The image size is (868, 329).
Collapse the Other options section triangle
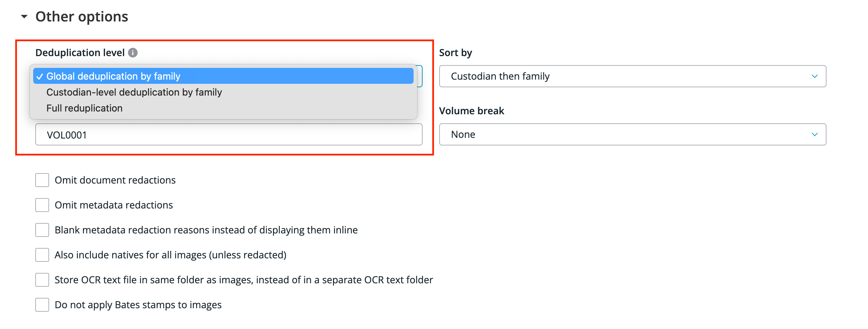(x=24, y=17)
